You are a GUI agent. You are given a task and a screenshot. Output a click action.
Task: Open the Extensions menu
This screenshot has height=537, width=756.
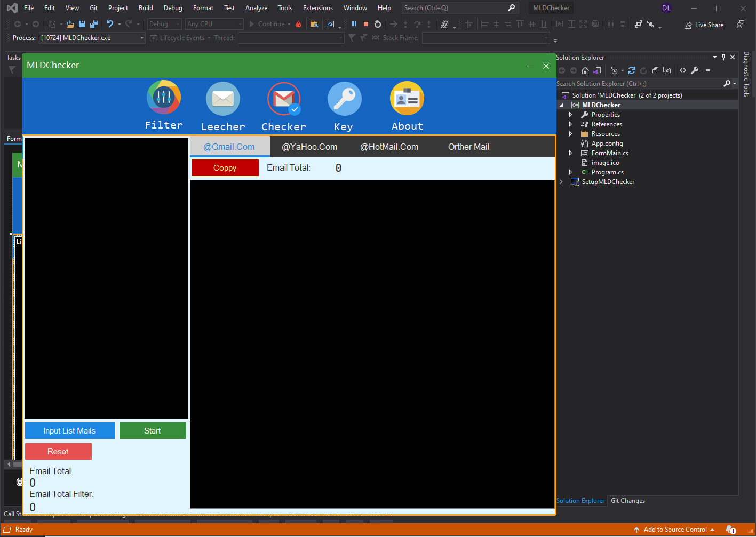[x=318, y=8]
